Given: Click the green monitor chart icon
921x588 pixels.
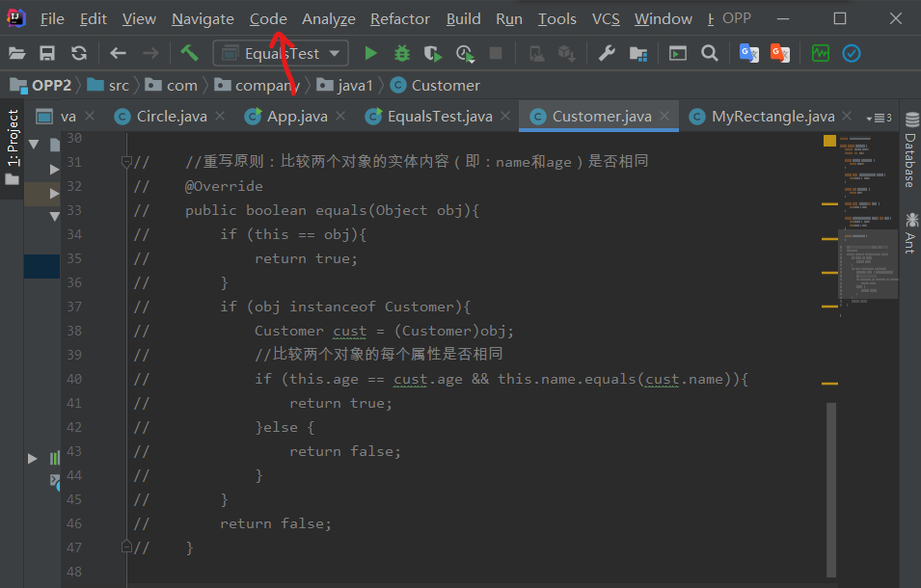Looking at the screenshot, I should [821, 53].
